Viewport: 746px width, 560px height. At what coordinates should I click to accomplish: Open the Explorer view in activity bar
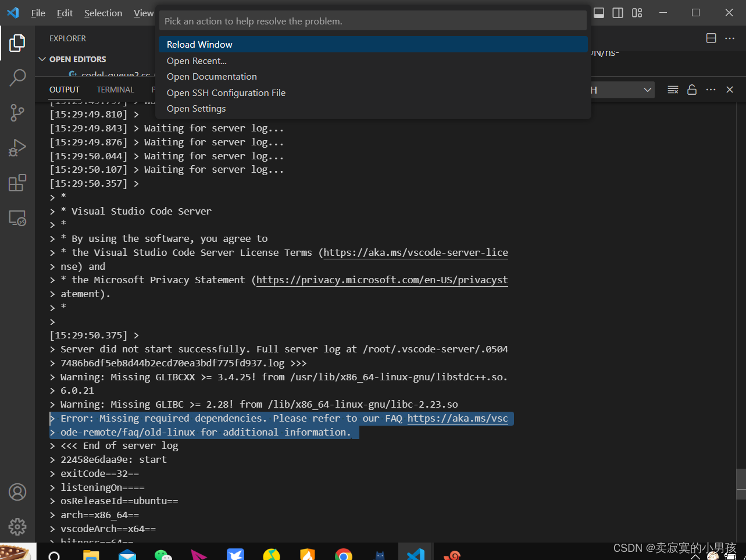(x=17, y=42)
